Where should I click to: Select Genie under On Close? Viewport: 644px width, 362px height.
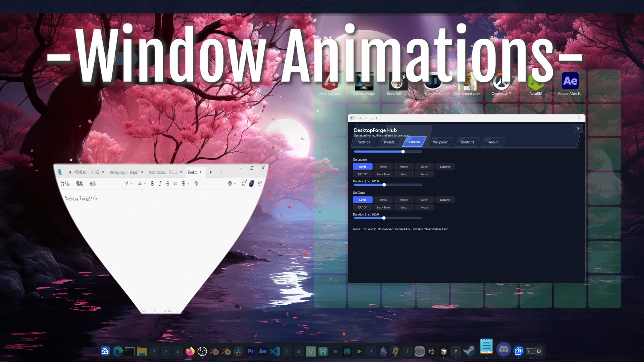pyautogui.click(x=363, y=200)
